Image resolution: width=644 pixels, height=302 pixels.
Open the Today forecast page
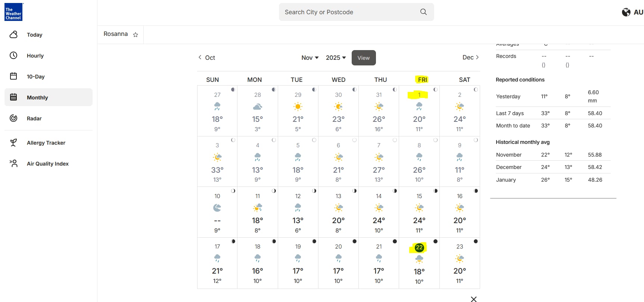pos(34,35)
